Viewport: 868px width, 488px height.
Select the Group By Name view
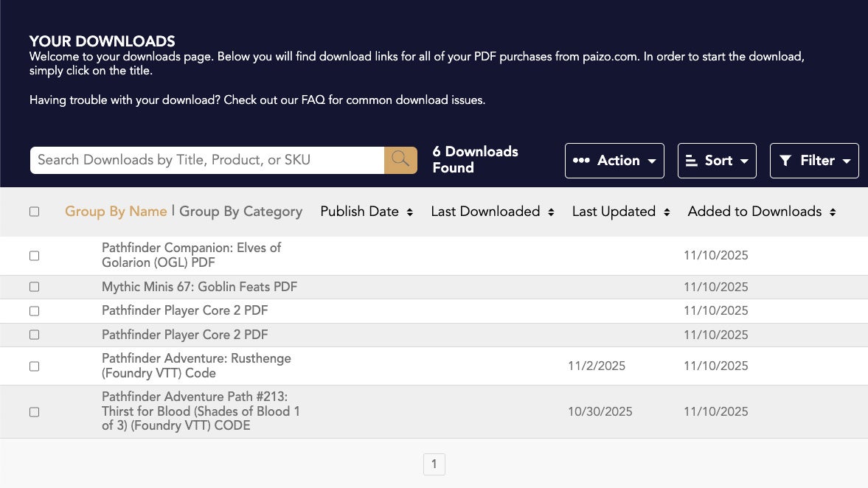(x=116, y=212)
